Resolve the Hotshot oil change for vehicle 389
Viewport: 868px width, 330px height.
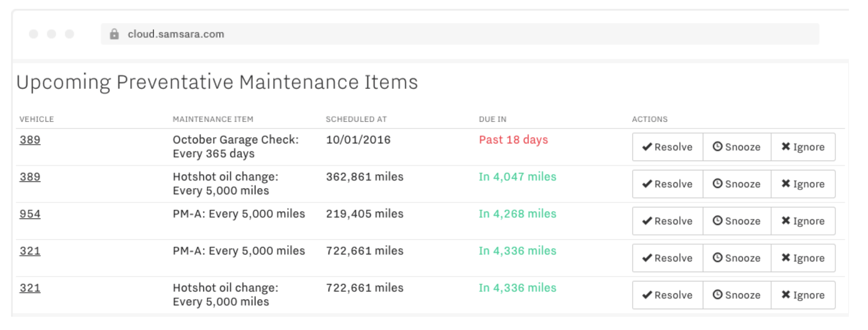pyautogui.click(x=667, y=184)
